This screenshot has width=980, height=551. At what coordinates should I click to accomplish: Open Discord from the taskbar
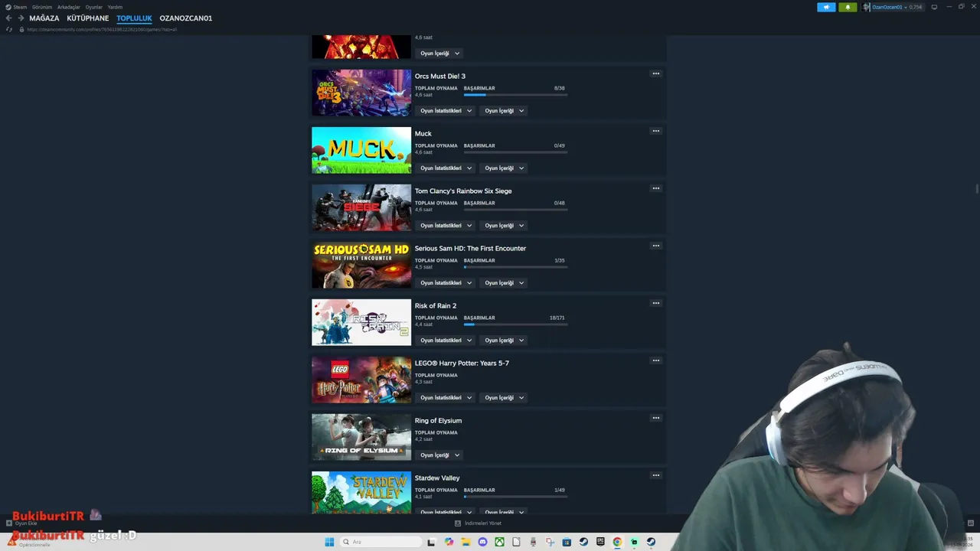click(482, 542)
